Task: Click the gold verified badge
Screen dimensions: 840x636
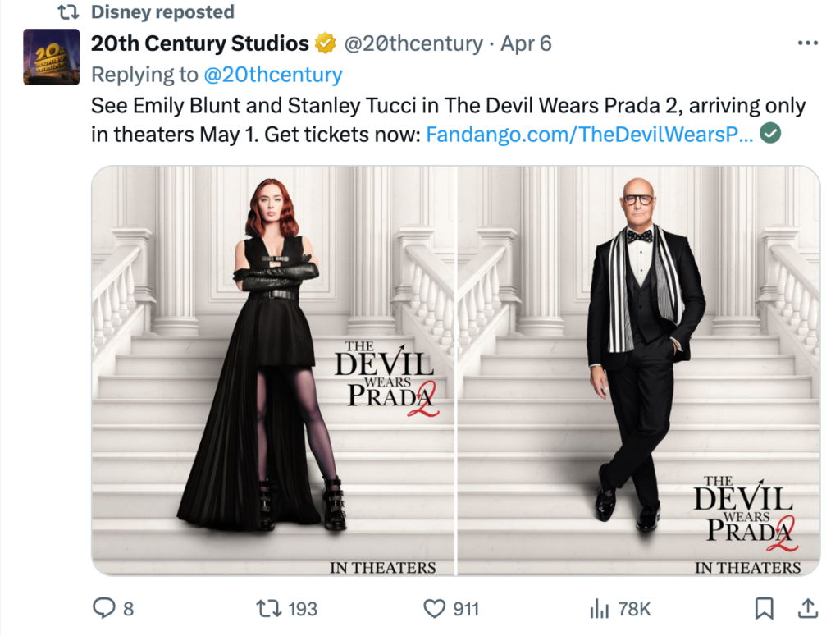Action: pyautogui.click(x=326, y=43)
